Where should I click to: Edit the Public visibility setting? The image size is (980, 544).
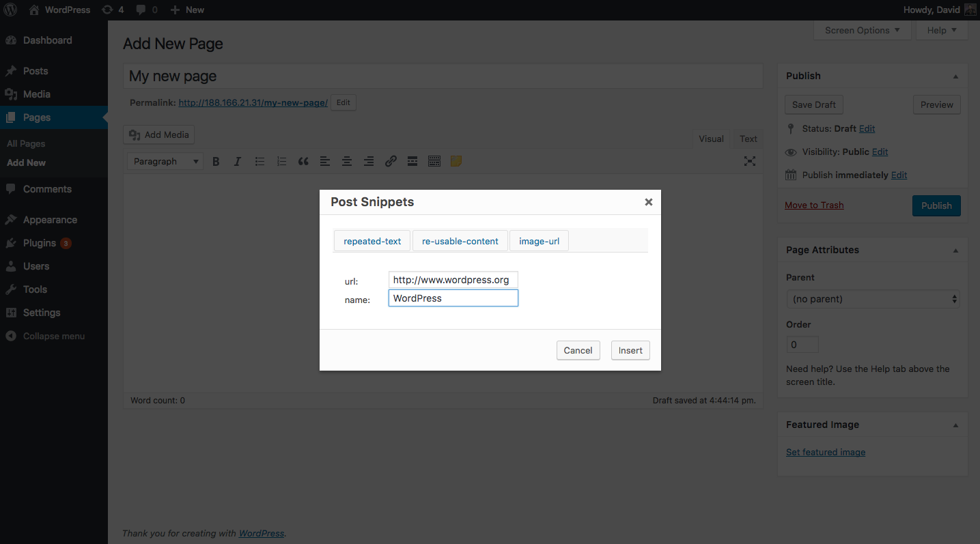[x=880, y=152]
